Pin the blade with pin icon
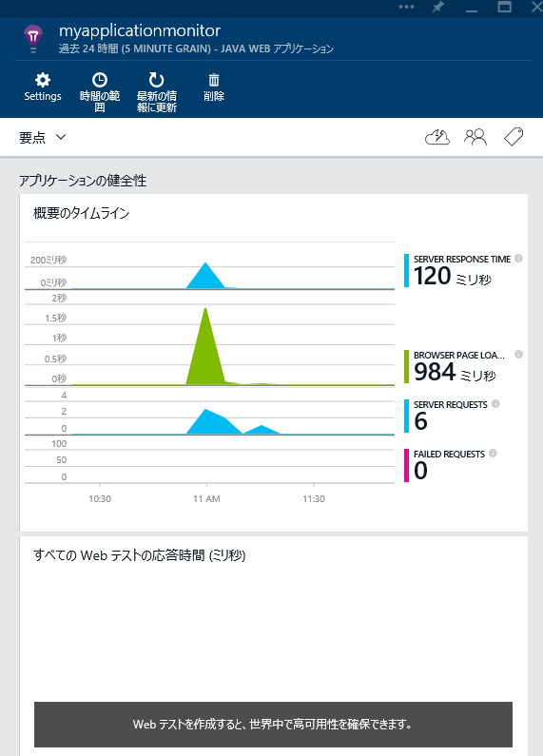The height and width of the screenshot is (756, 543). [438, 7]
